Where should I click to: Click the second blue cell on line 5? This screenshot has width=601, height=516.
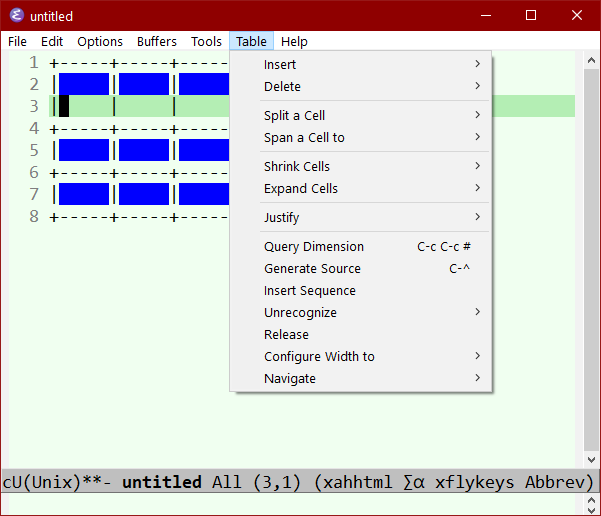coord(144,150)
